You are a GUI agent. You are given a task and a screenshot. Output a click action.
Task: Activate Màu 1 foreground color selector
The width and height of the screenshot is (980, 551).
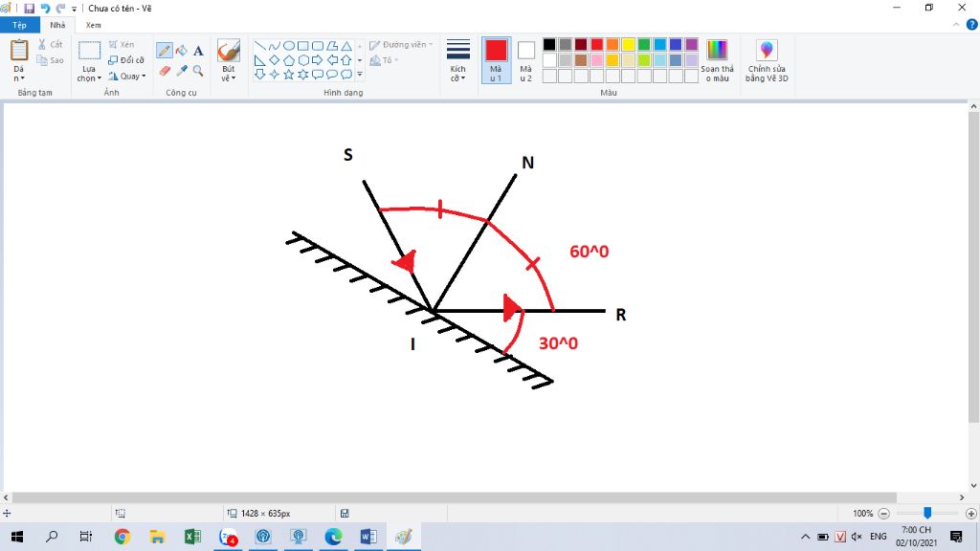pyautogui.click(x=496, y=60)
